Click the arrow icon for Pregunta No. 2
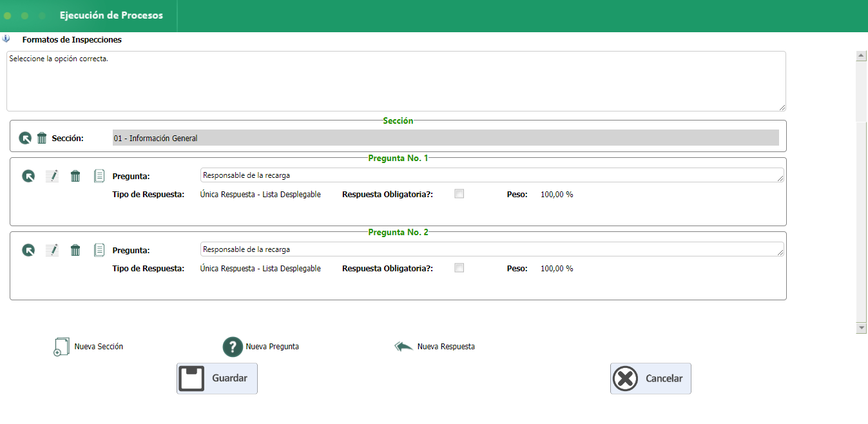The height and width of the screenshot is (424, 868). [28, 250]
